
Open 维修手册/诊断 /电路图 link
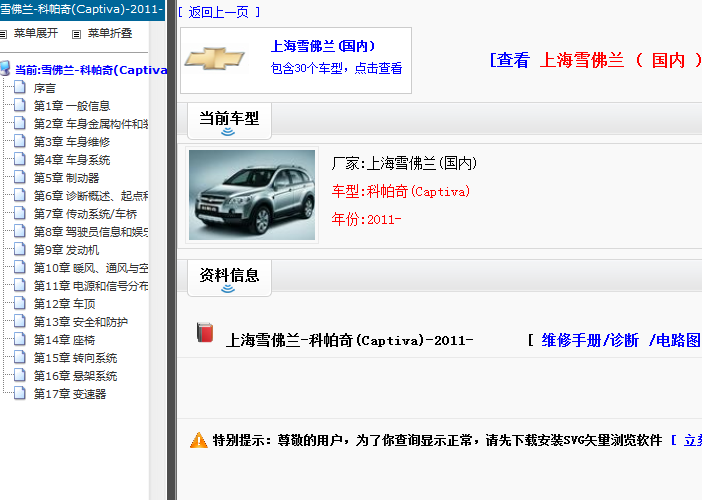point(621,340)
